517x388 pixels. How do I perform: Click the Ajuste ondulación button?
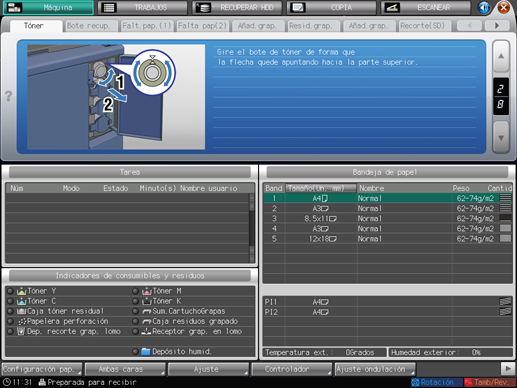click(x=375, y=369)
